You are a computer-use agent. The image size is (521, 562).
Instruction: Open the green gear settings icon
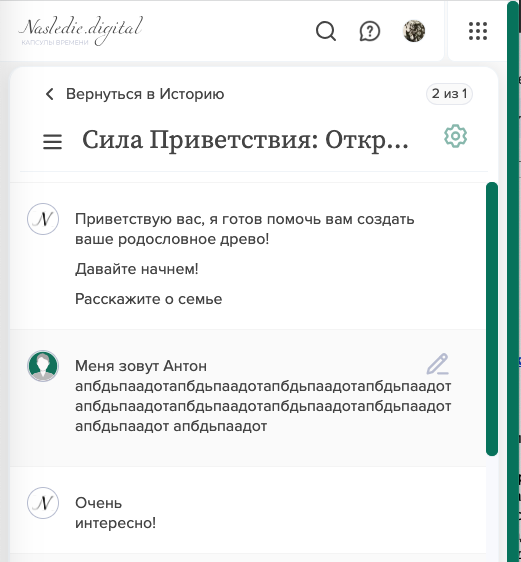(455, 136)
